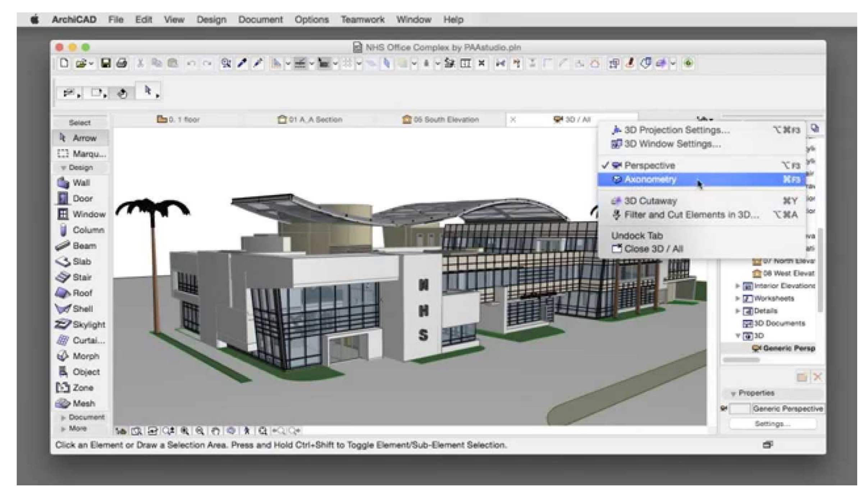Select the Door tool
The height and width of the screenshot is (503, 868).
[x=82, y=198]
